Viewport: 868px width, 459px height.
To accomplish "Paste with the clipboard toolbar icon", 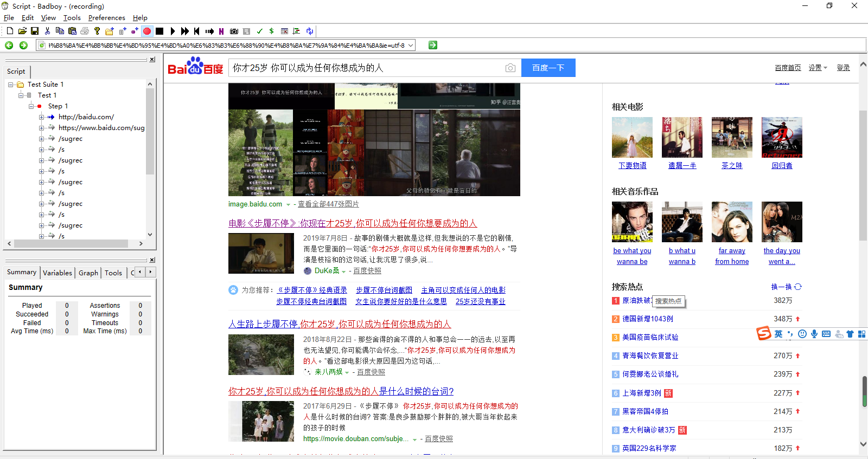I will 72,31.
